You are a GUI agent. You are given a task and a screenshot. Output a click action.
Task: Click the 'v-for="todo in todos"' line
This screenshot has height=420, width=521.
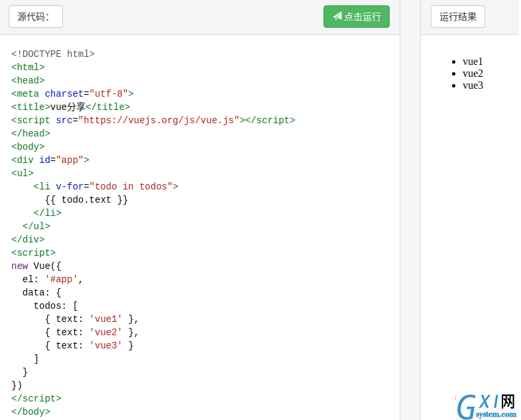pyautogui.click(x=105, y=186)
